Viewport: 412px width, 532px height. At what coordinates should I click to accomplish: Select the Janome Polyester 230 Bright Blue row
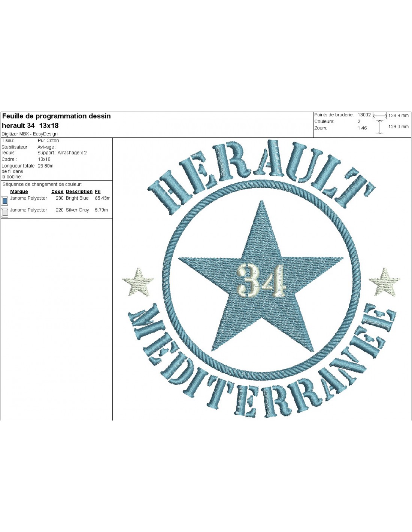(56, 198)
